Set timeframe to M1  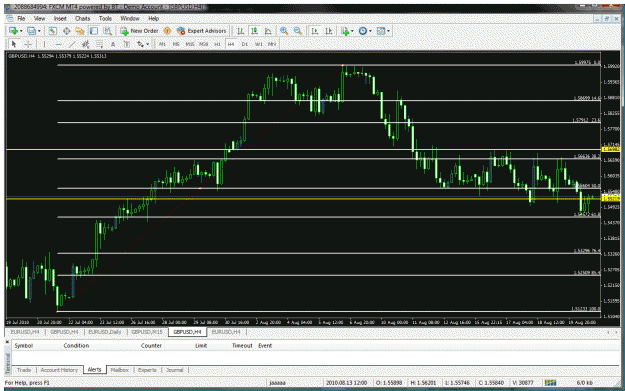[x=162, y=44]
